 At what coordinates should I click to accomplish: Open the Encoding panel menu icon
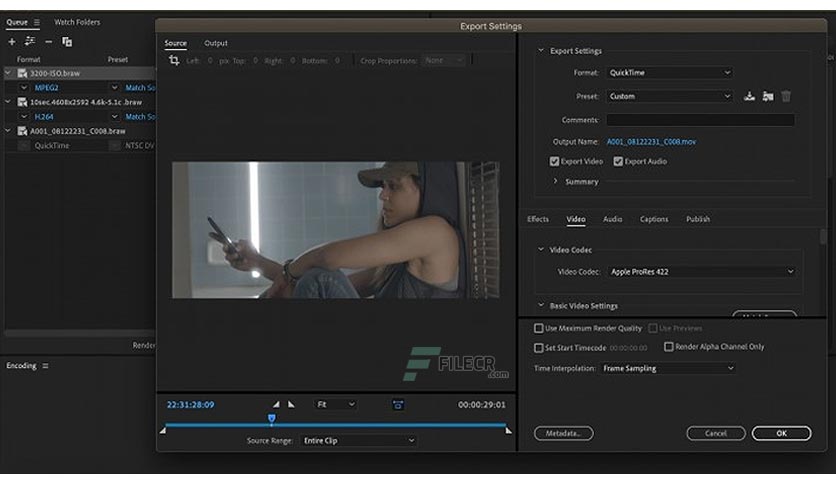(x=45, y=366)
